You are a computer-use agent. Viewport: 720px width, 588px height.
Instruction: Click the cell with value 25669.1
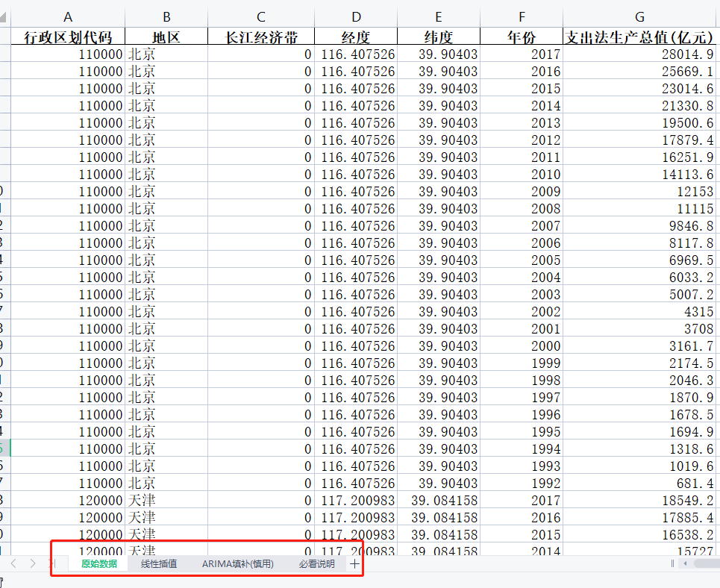coord(639,71)
